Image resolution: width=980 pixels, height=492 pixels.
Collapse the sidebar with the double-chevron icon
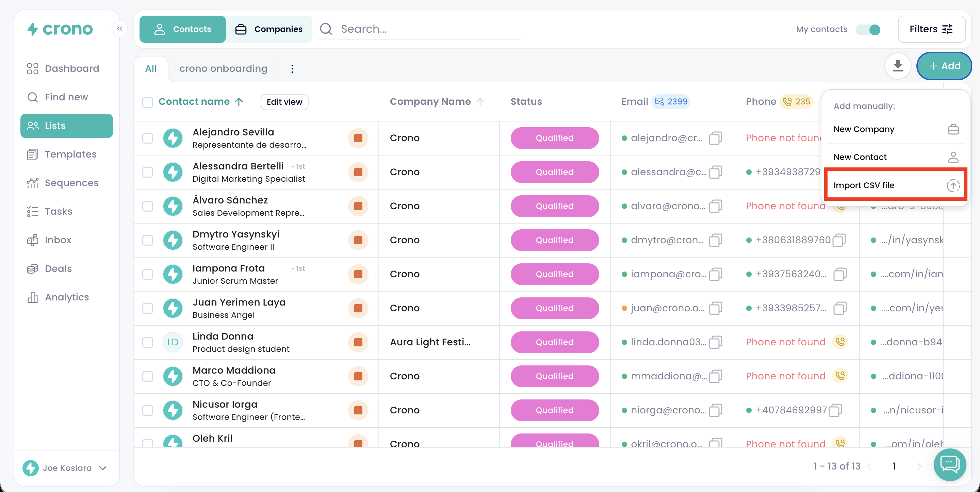119,29
